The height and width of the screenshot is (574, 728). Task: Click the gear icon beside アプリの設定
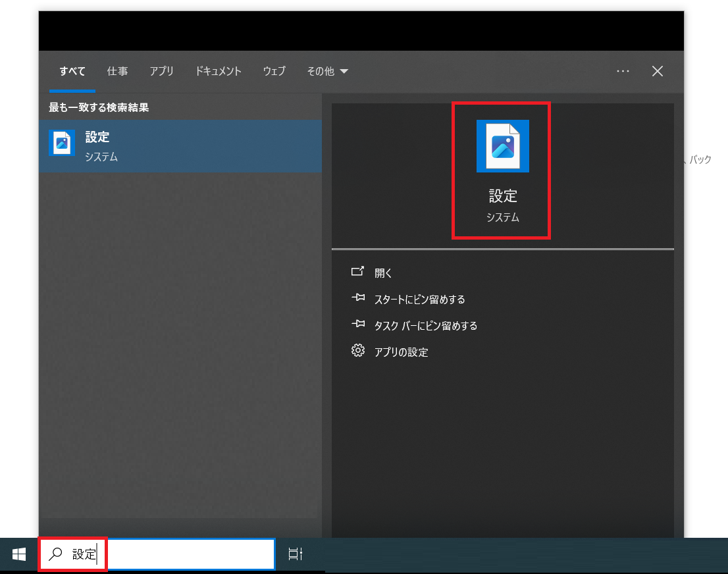tap(358, 350)
